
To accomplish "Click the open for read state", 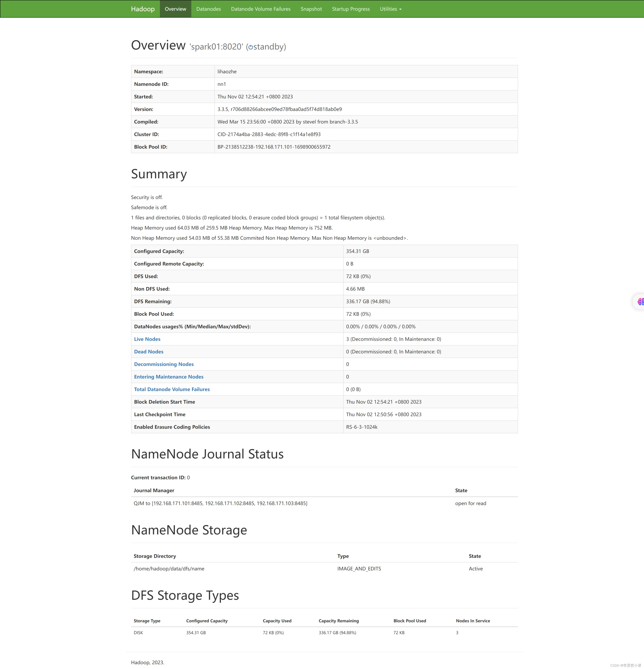I will 471,503.
